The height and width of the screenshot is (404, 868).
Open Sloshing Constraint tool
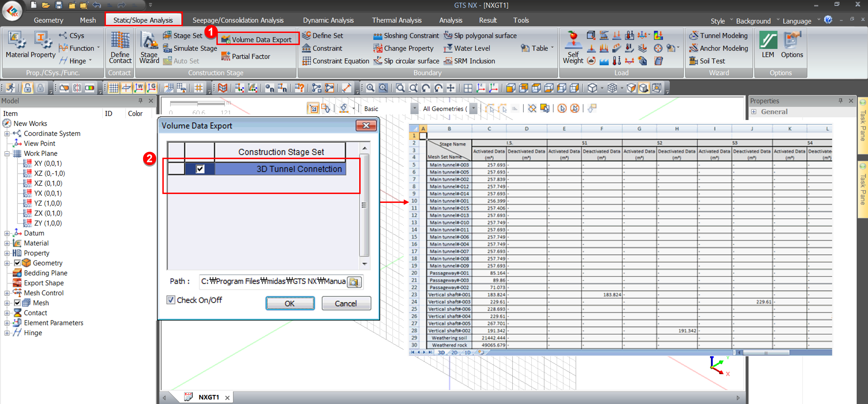pyautogui.click(x=406, y=35)
